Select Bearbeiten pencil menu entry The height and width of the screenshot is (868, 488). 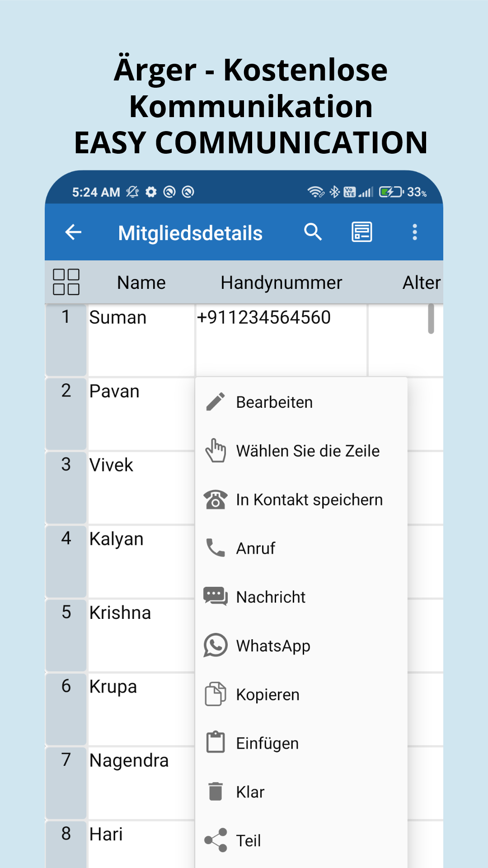301,402
